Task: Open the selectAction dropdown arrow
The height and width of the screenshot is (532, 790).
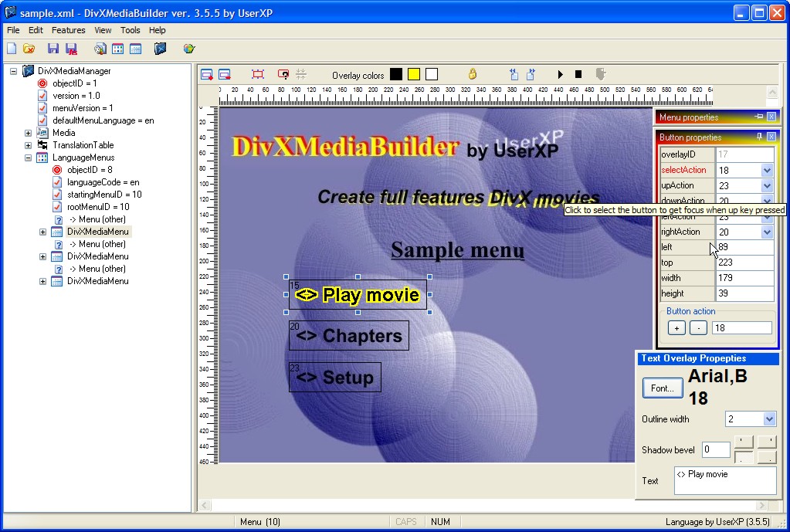Action: [767, 171]
